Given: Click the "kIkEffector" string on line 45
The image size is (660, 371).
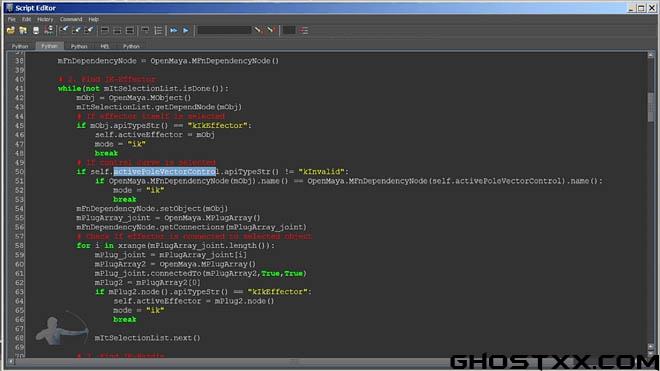Looking at the screenshot, I should click(217, 125).
